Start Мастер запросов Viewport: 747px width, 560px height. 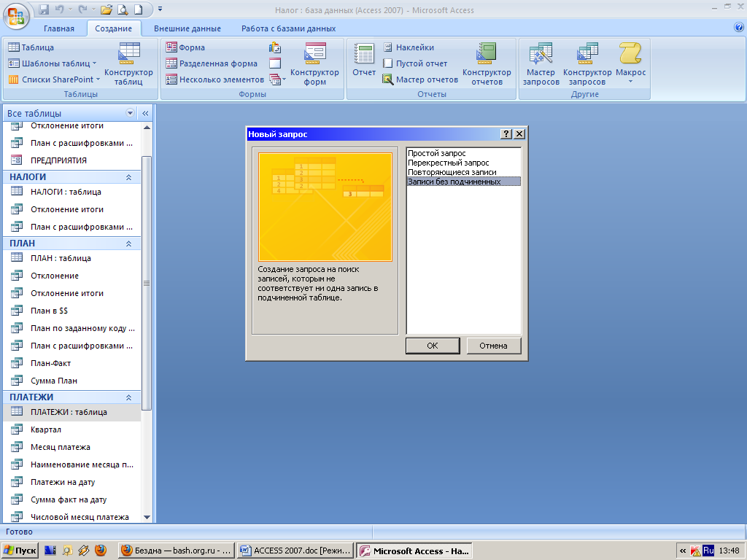click(x=541, y=64)
